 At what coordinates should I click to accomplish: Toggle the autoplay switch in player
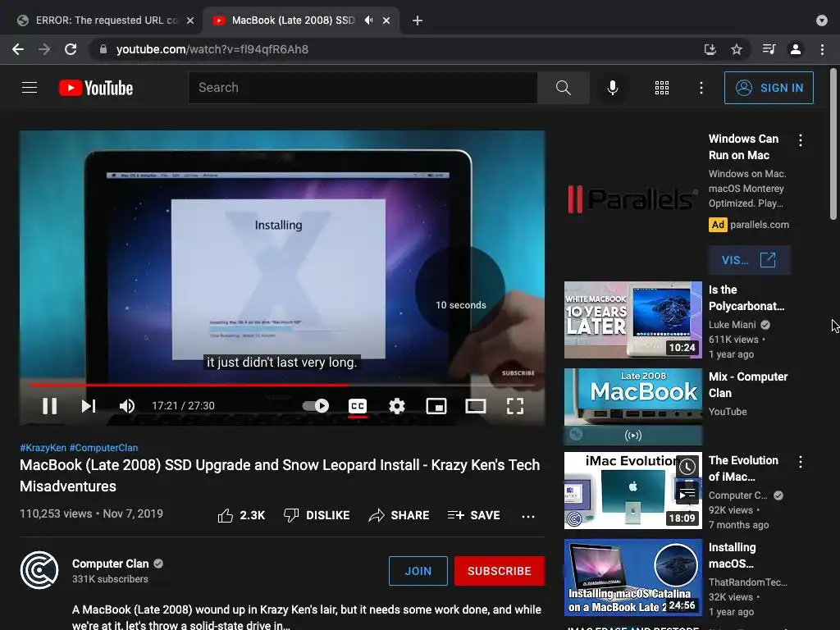coord(316,406)
